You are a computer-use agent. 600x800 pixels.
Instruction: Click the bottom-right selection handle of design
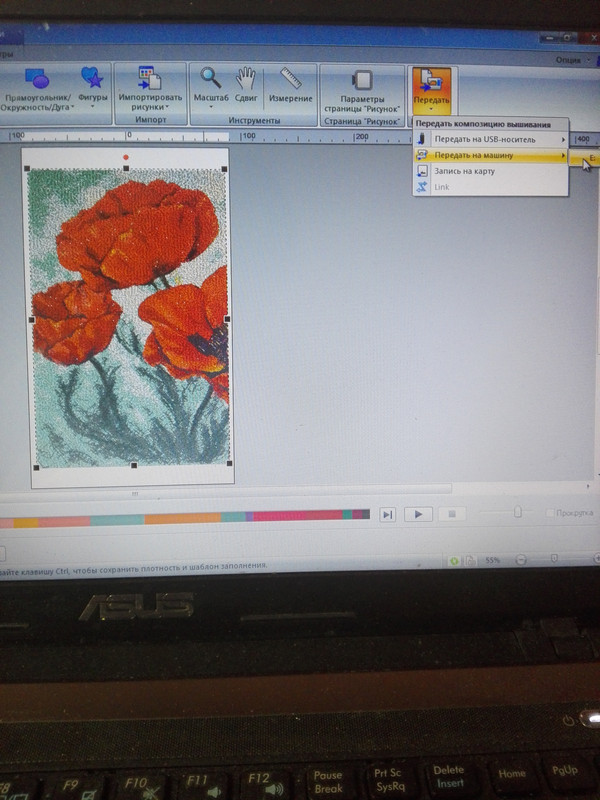[230, 463]
